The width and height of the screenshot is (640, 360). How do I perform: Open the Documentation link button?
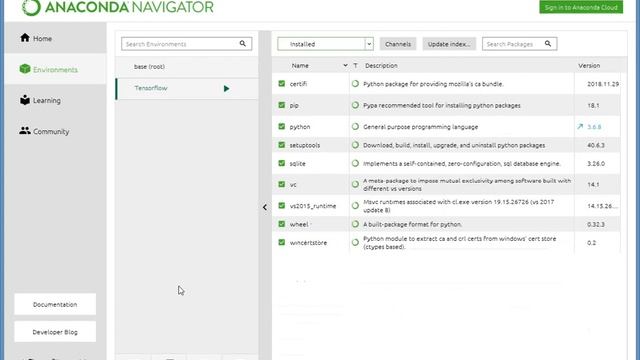[x=55, y=304]
